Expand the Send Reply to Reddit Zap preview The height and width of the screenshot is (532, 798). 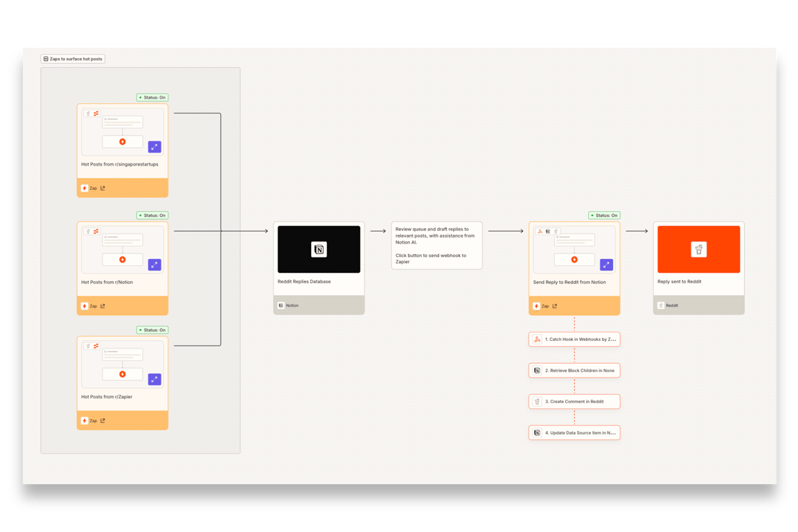click(x=607, y=265)
